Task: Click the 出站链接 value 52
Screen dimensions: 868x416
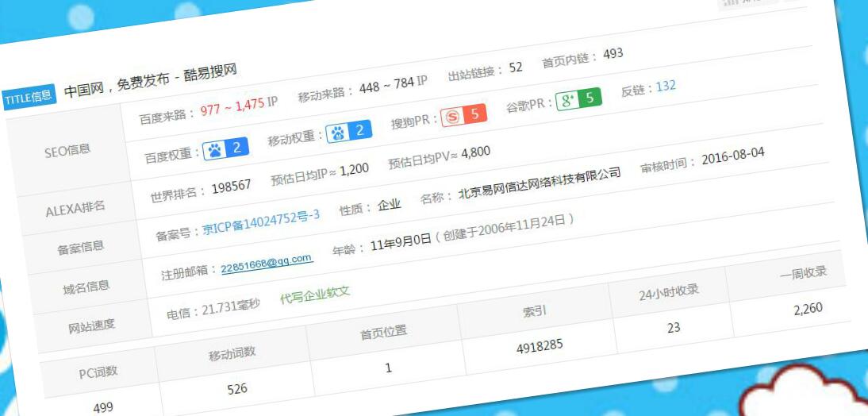Action: pos(516,67)
